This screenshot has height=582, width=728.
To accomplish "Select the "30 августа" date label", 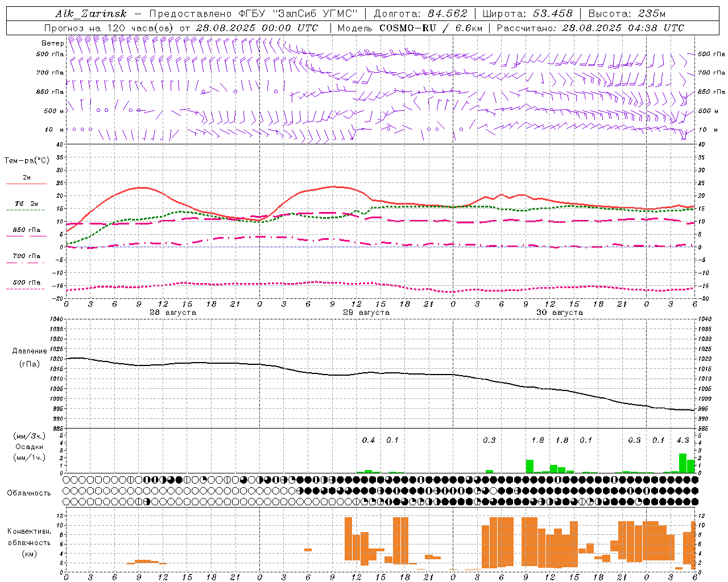I will click(x=560, y=313).
